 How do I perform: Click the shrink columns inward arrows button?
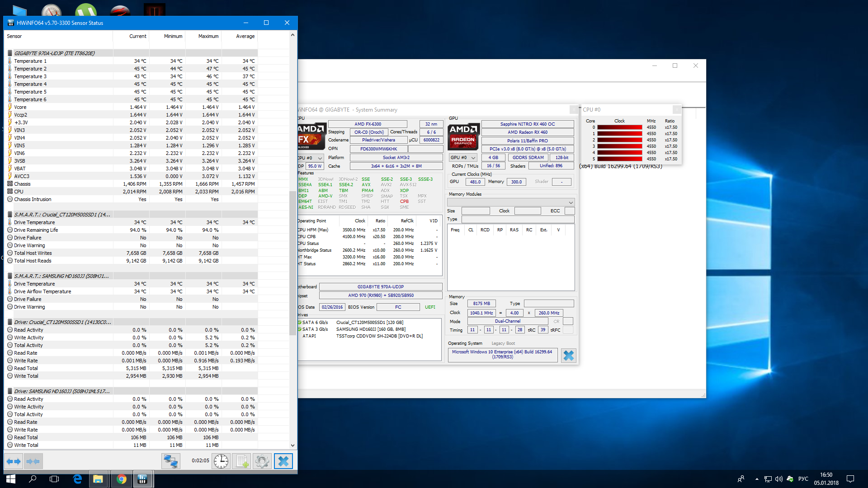point(33,461)
